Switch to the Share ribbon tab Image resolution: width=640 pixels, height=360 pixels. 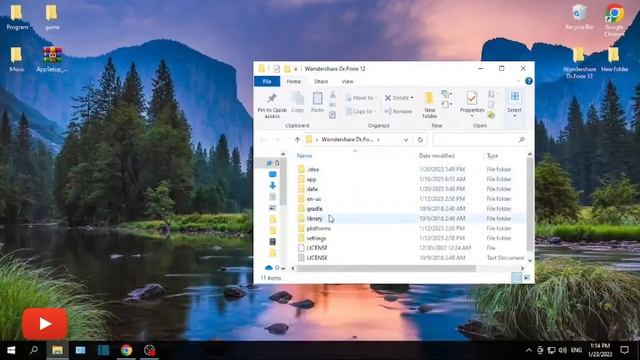click(x=321, y=82)
